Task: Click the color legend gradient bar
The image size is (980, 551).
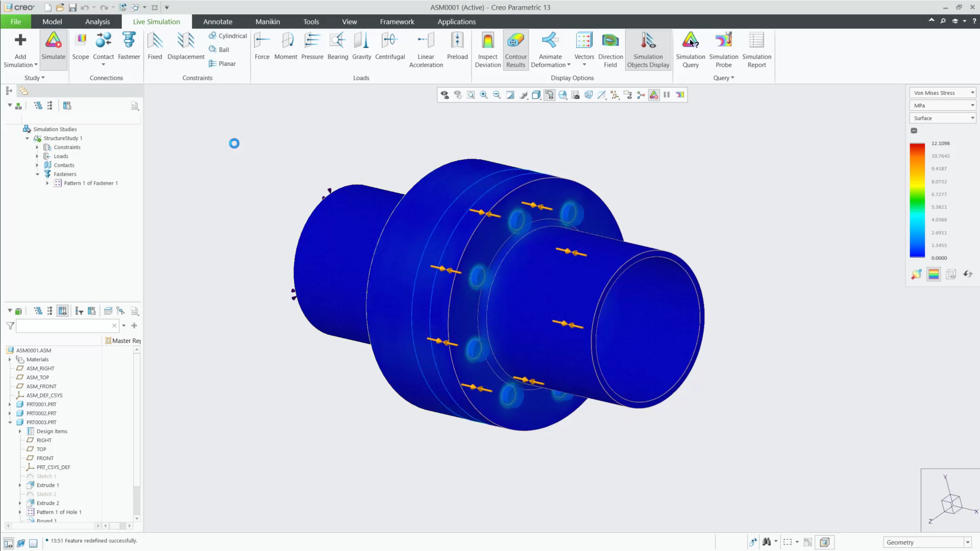Action: [917, 201]
